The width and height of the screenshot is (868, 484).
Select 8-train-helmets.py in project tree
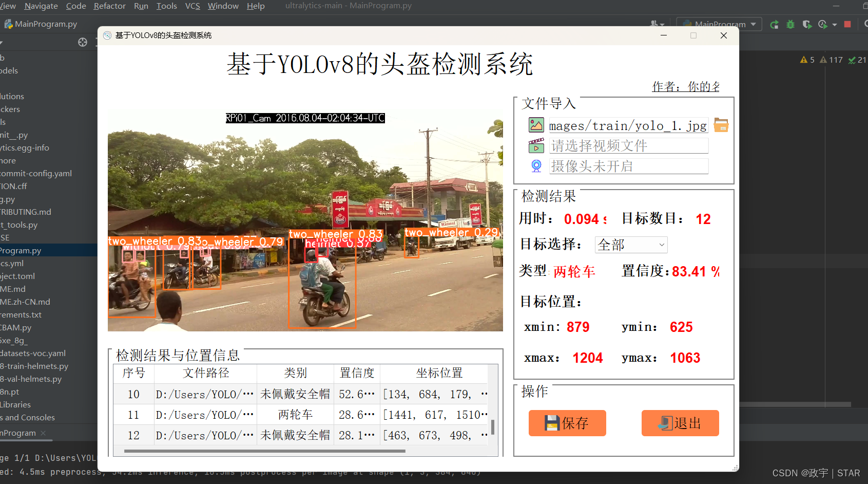tap(34, 366)
